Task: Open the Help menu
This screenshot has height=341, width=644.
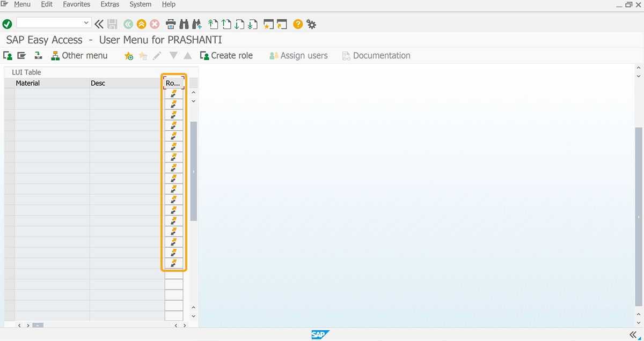Action: pos(169,4)
